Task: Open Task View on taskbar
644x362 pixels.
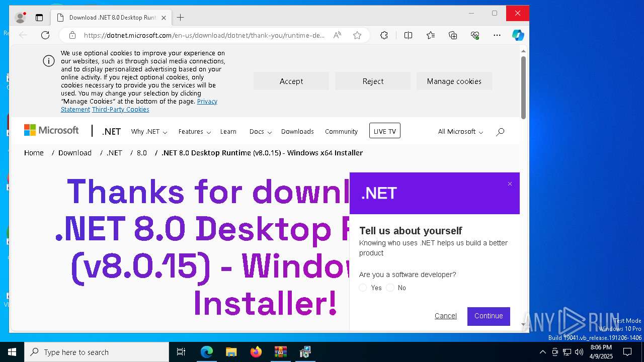Action: [x=181, y=352]
